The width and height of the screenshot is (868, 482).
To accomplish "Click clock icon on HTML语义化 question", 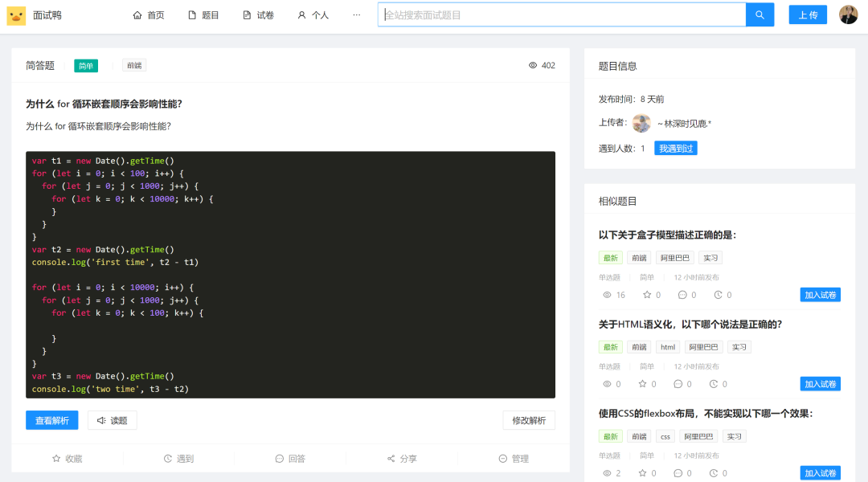I will (713, 384).
